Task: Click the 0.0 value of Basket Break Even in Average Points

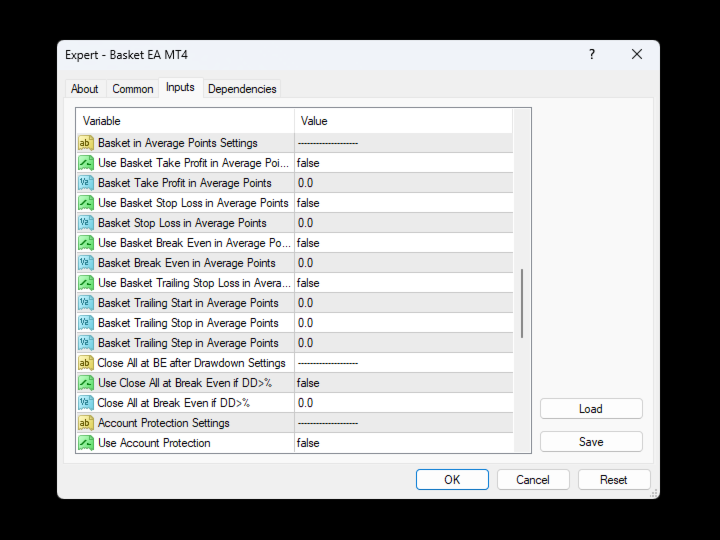Action: point(305,263)
